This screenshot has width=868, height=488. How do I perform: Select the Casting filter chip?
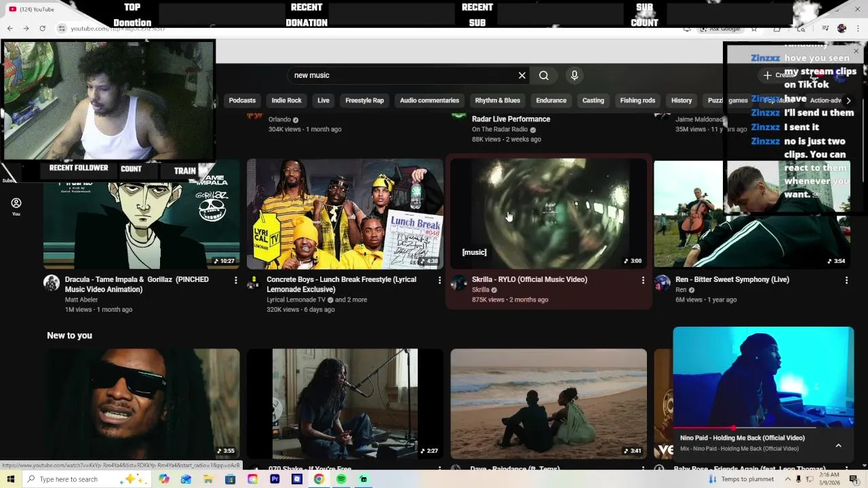coord(593,100)
